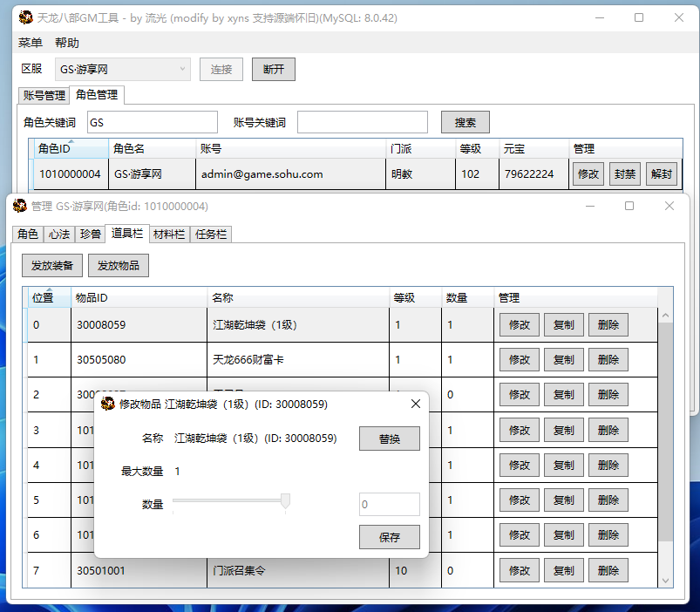Viewport: 700px width, 612px height.
Task: Click the 账号关键词 input field
Action: point(363,122)
